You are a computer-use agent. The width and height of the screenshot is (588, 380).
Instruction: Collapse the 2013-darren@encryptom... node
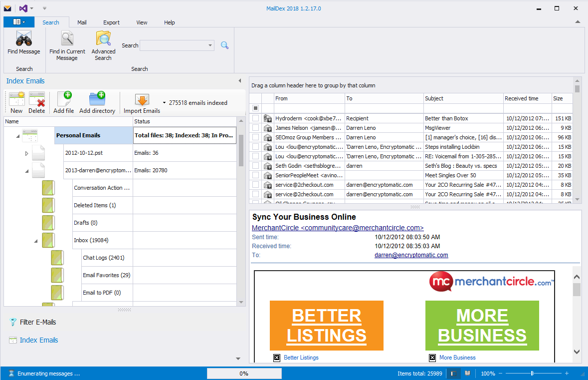tap(26, 171)
